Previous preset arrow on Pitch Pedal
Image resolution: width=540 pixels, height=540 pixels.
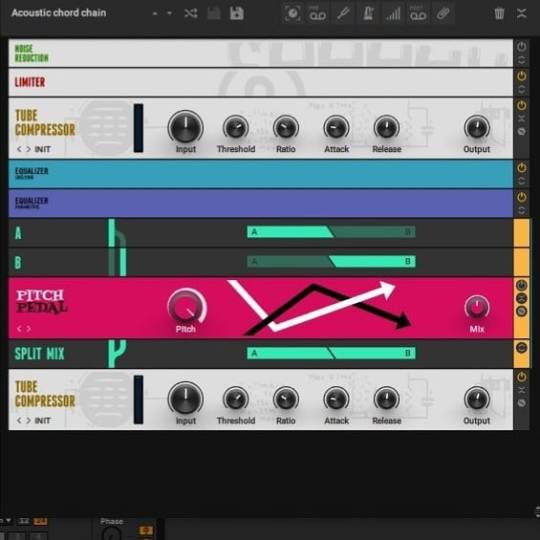[x=19, y=329]
